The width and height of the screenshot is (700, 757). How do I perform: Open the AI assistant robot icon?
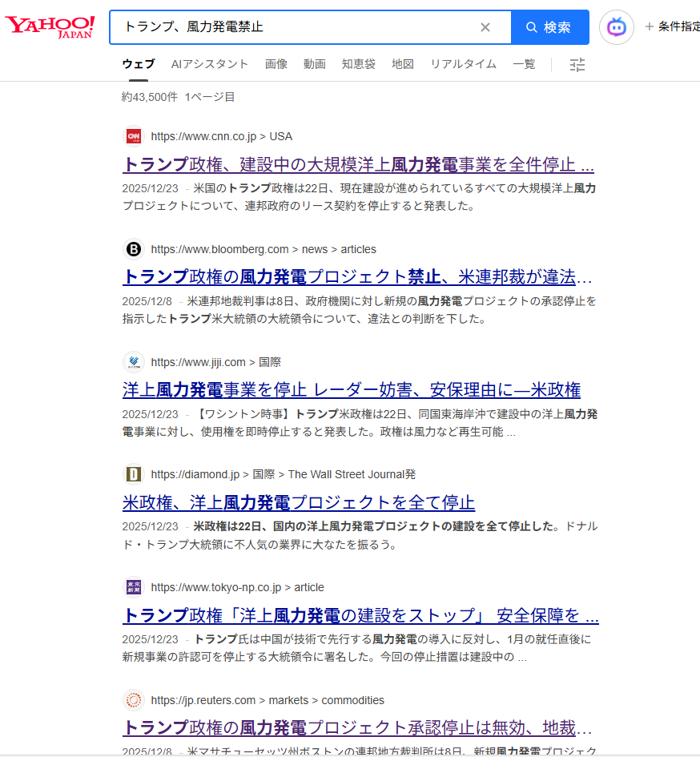point(616,27)
